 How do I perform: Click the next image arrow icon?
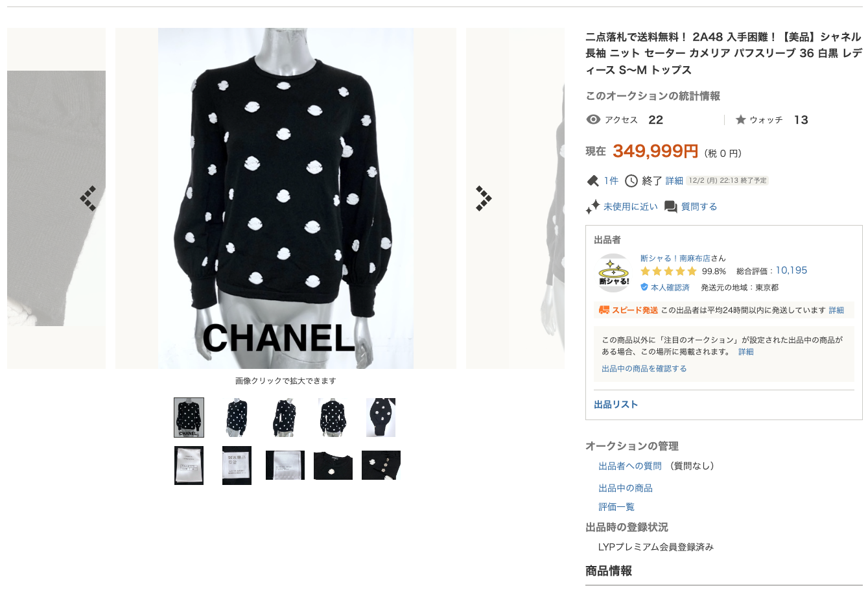(484, 198)
